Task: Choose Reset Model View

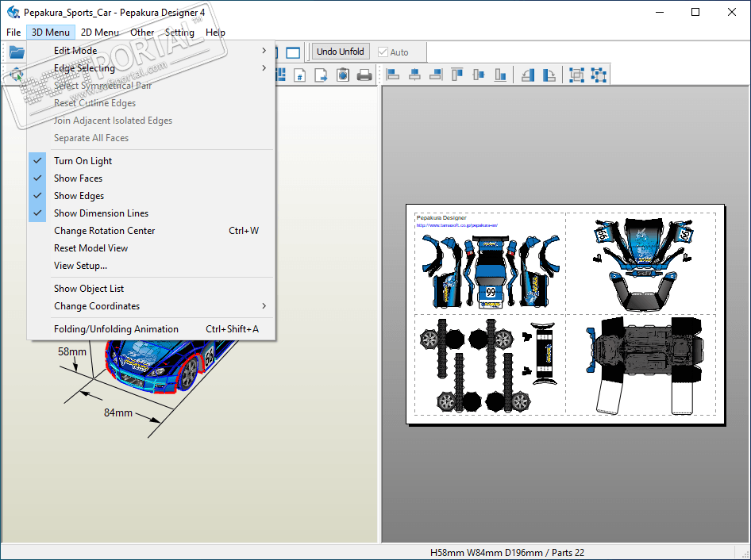Action: coord(150,248)
